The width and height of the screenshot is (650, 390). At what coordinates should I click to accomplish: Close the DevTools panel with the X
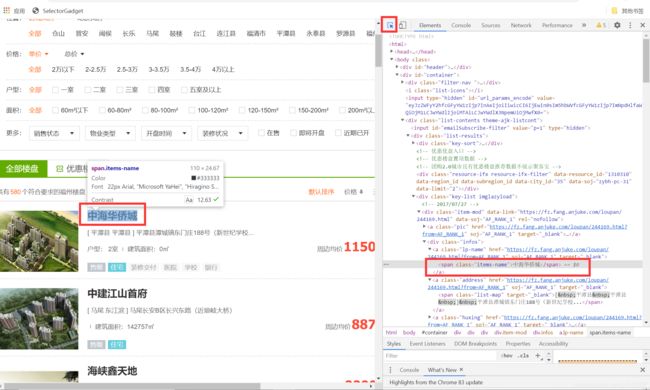click(643, 25)
